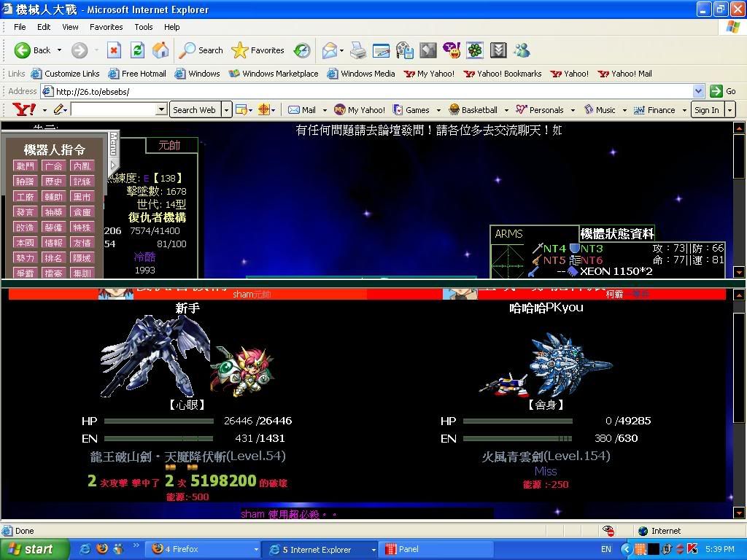Screen dimensions: 747x560
Task: Open the Sign In dropdown arrow
Action: (729, 110)
